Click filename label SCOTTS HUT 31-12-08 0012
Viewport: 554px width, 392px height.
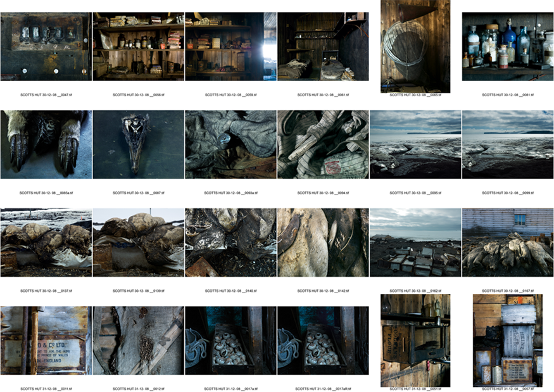pos(139,389)
